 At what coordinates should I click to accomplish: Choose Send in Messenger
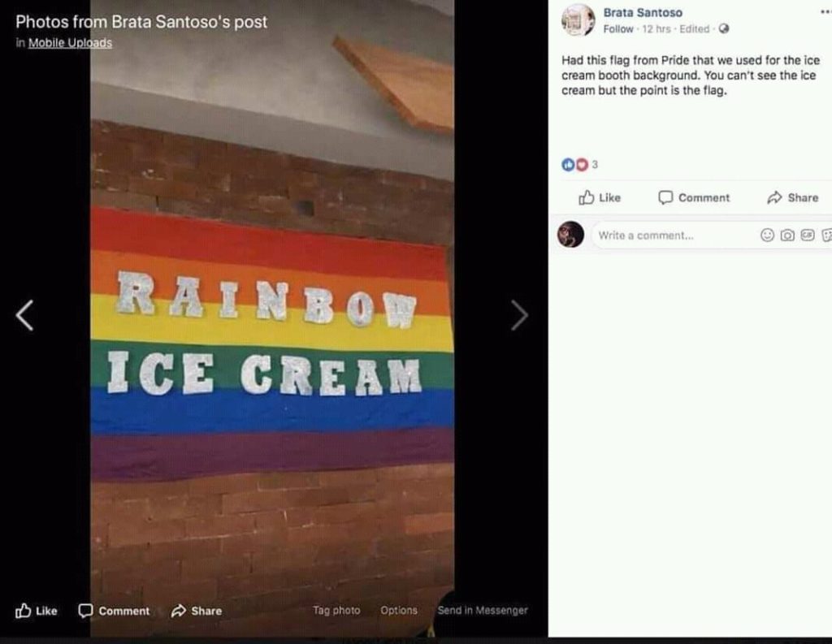click(x=483, y=610)
